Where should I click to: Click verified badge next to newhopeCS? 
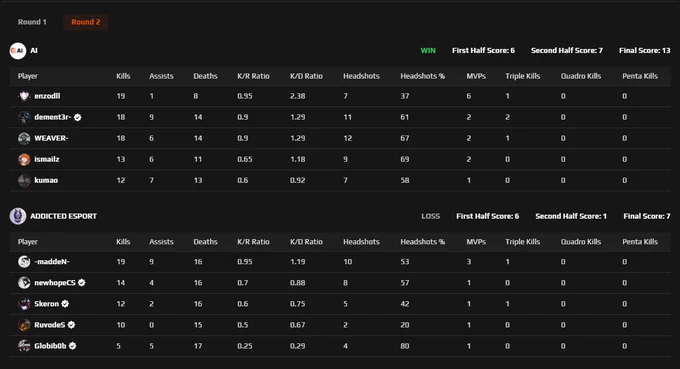point(82,283)
